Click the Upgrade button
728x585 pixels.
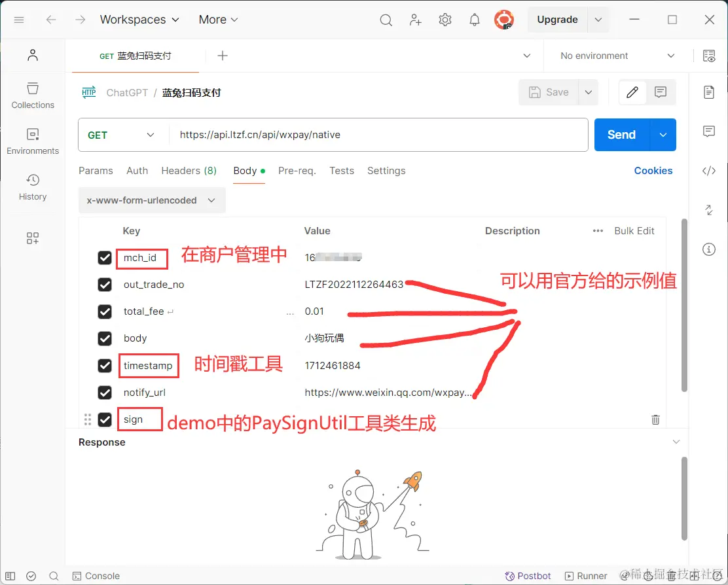[x=558, y=20]
